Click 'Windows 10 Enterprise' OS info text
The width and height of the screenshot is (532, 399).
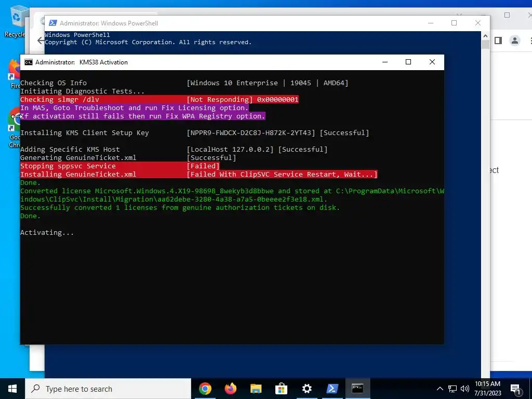pos(234,83)
